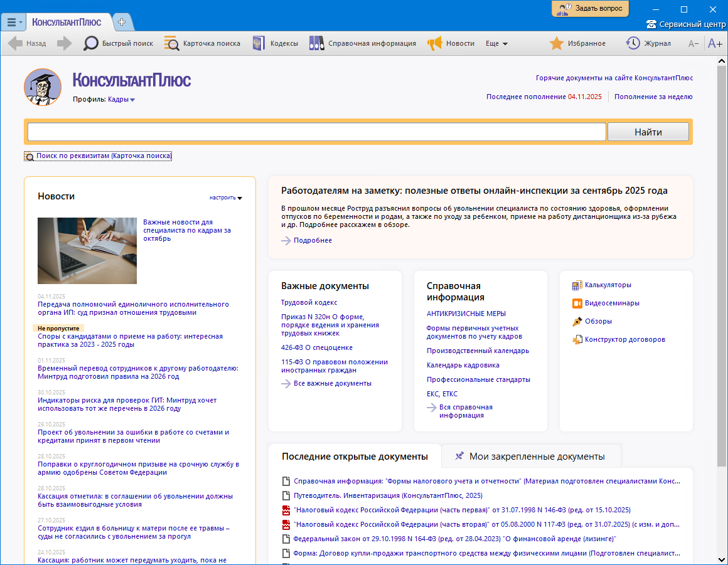Open Quick Search magnifier icon
Image resolution: width=728 pixels, height=565 pixels.
pyautogui.click(x=92, y=43)
